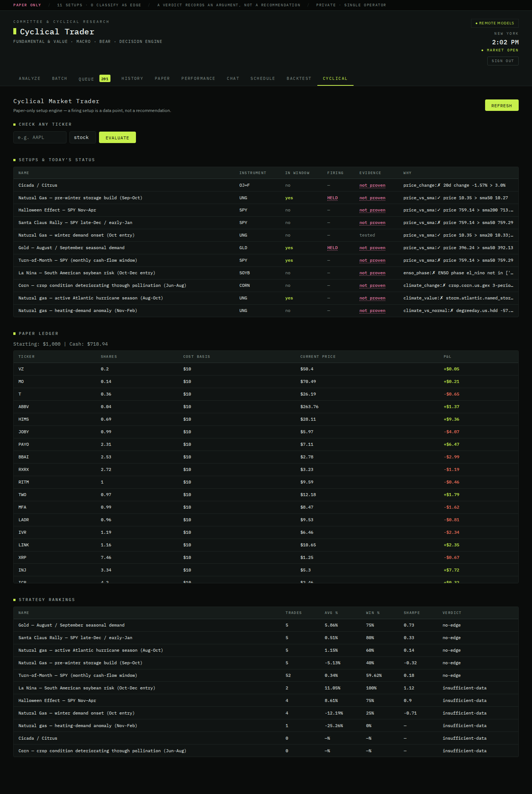The width and height of the screenshot is (532, 794).
Task: Click the HIMS ticker in paper ledger
Action: coord(24,419)
